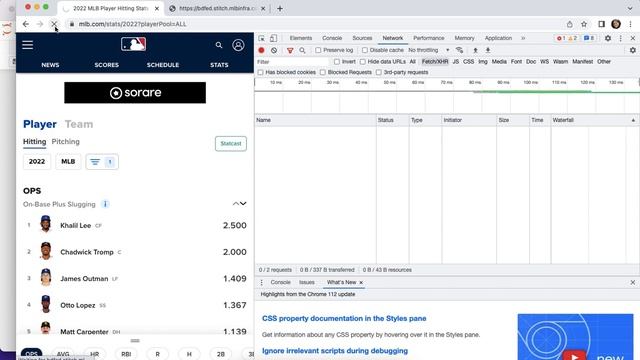Viewport: 640px width, 360px height.
Task: Search the network requests
Action: [x=302, y=50]
